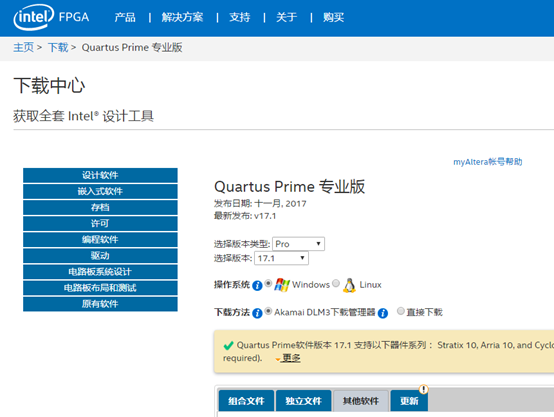
Task: Click the 下载中心 page heading
Action: [49, 86]
